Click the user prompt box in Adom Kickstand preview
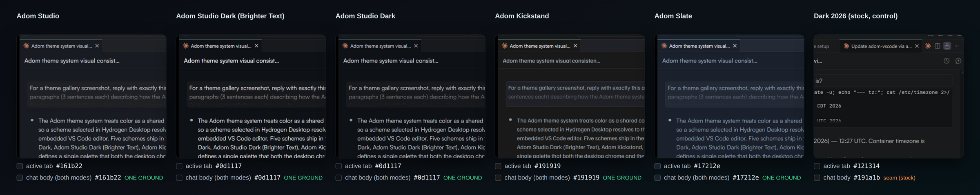The width and height of the screenshot is (980, 195). [575, 94]
